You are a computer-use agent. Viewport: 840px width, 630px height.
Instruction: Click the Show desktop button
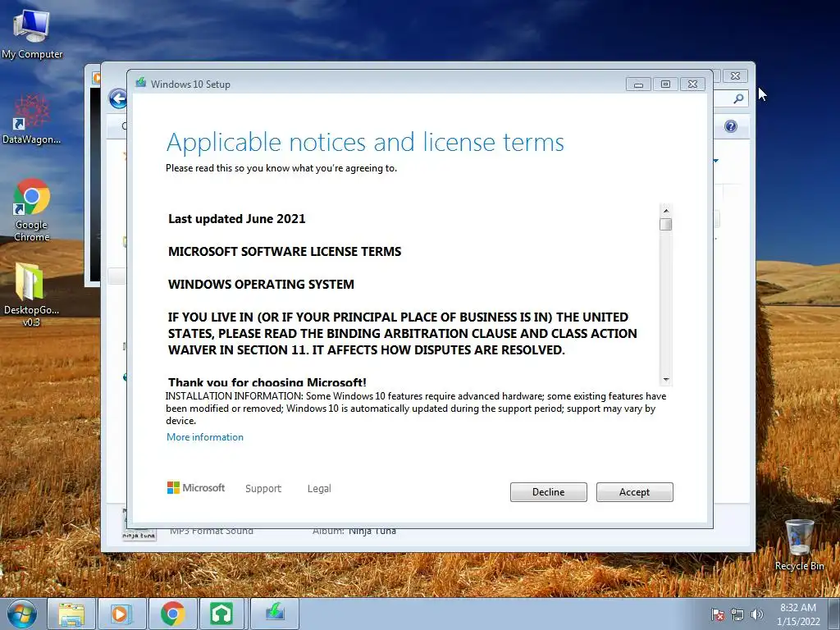click(834, 614)
